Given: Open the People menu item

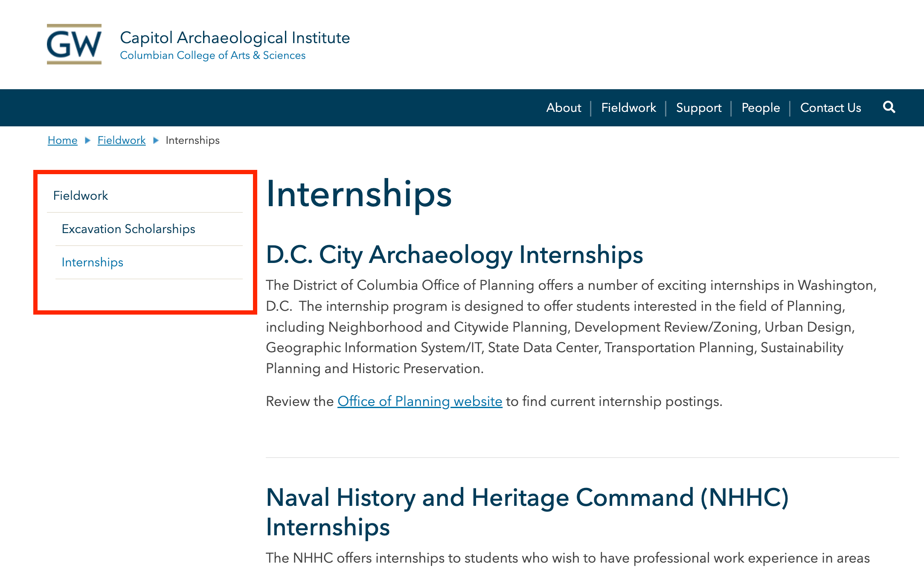Looking at the screenshot, I should 761,108.
